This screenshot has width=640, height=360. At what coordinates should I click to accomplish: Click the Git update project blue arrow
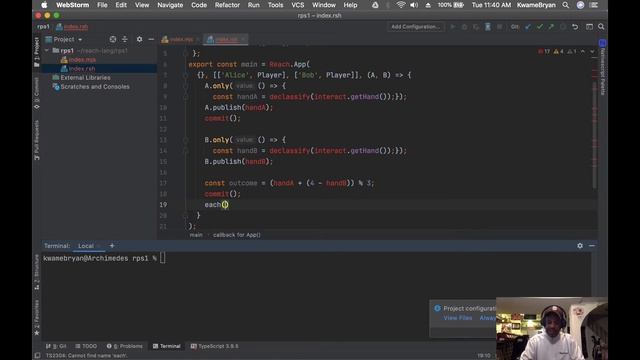point(528,27)
